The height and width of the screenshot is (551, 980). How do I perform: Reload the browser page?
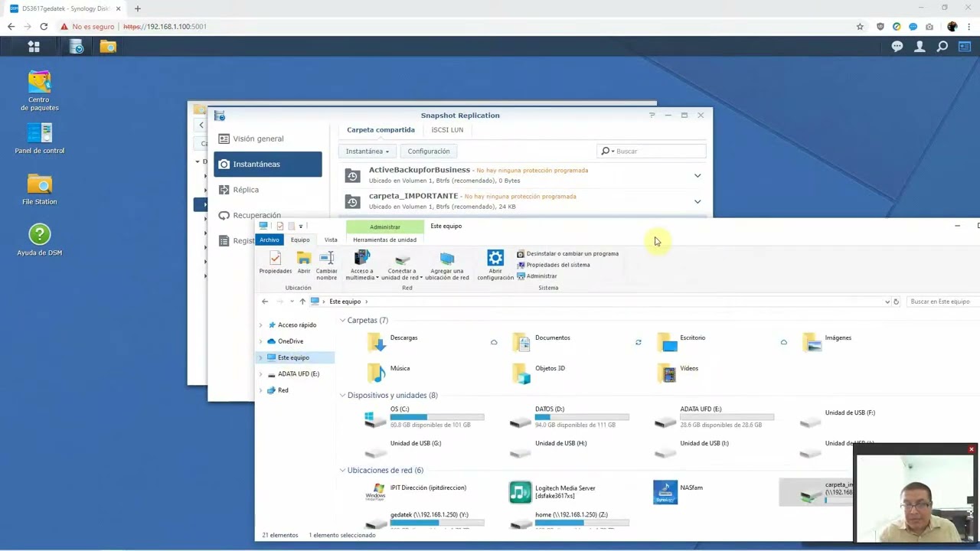tap(44, 26)
